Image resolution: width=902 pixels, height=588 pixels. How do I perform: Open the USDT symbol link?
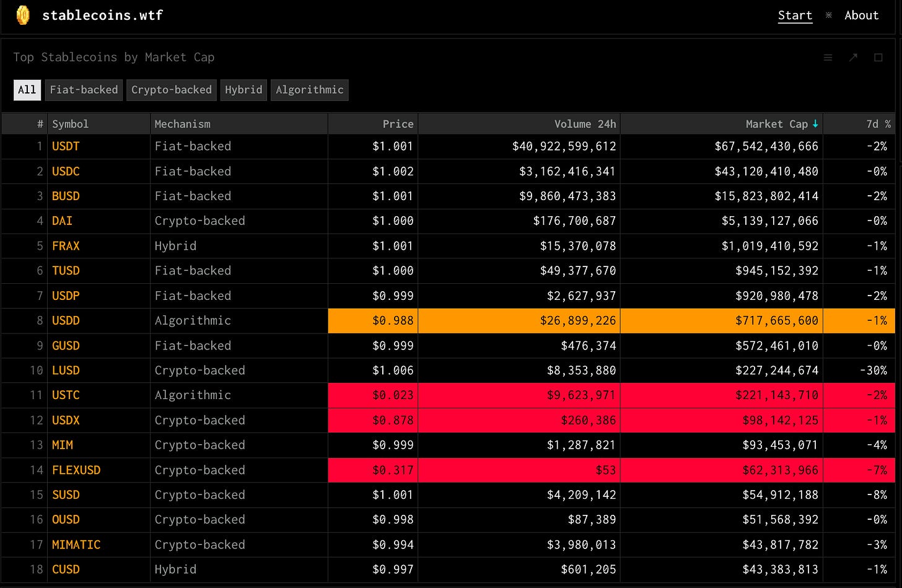click(x=66, y=146)
